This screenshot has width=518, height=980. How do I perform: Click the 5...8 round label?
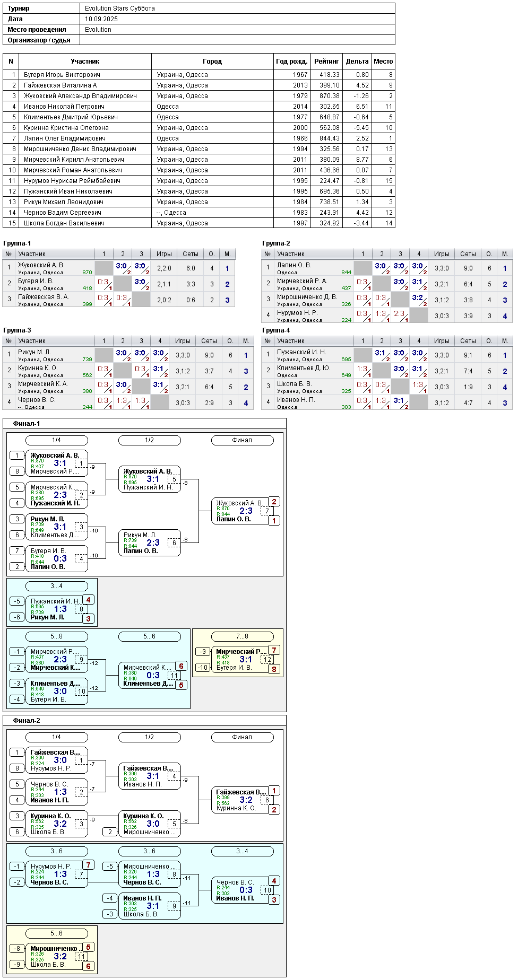57,636
